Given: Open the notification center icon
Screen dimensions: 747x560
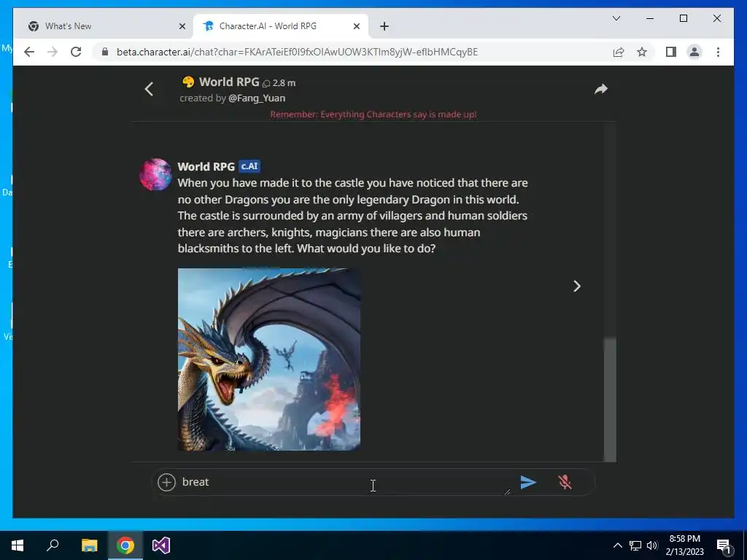Looking at the screenshot, I should [724, 545].
